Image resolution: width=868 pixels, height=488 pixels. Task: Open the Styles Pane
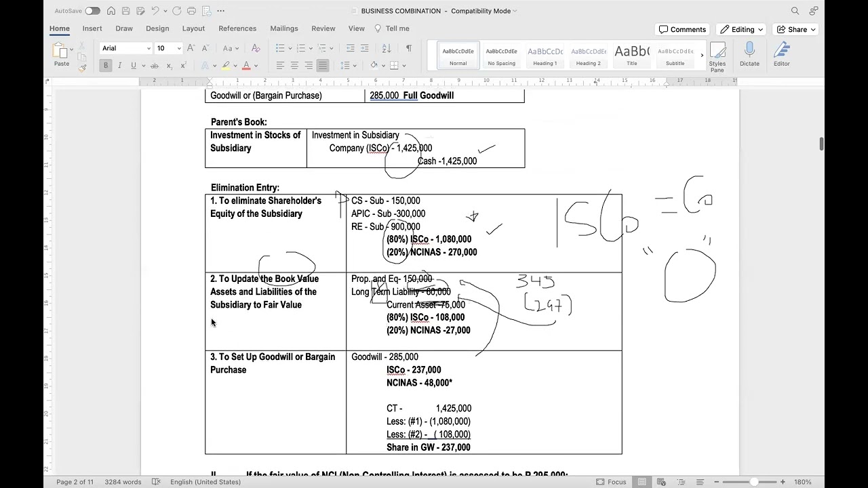click(x=717, y=57)
